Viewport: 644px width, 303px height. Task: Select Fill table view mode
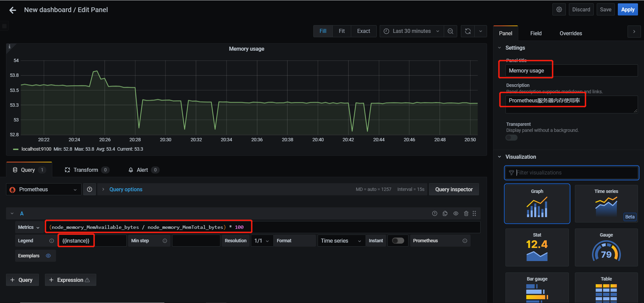point(323,31)
